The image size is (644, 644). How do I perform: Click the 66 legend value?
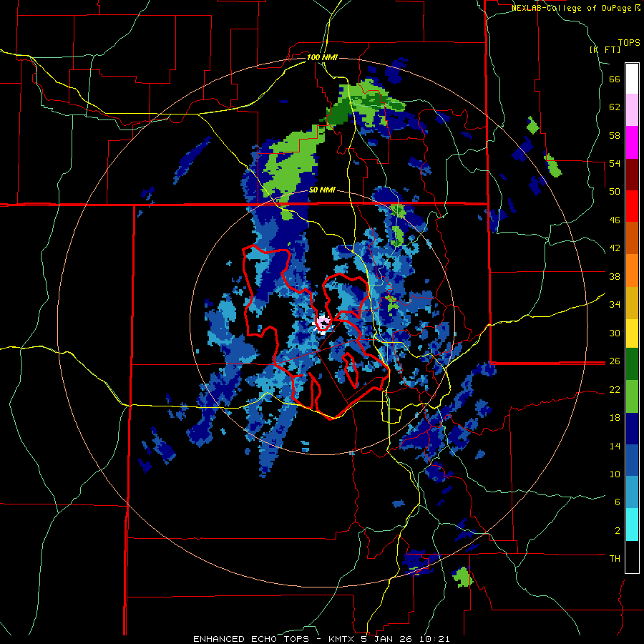(615, 79)
